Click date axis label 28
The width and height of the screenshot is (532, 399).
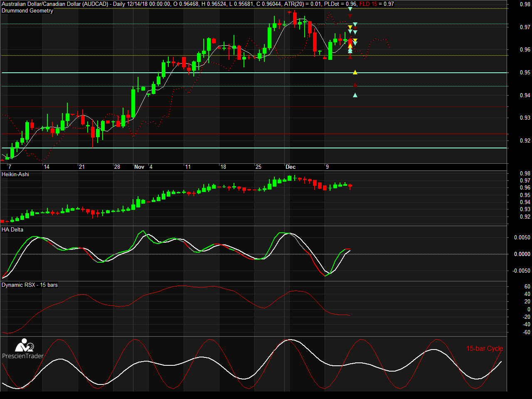(117, 167)
